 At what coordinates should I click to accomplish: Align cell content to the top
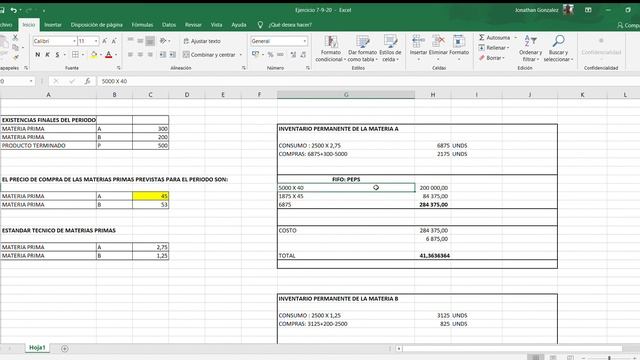click(131, 41)
